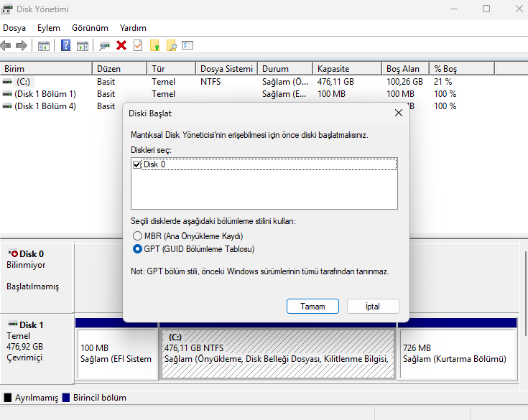Image resolution: width=528 pixels, height=420 pixels.
Task: Click drive icon of Disk 1 Bölüm 1
Action: [7, 94]
